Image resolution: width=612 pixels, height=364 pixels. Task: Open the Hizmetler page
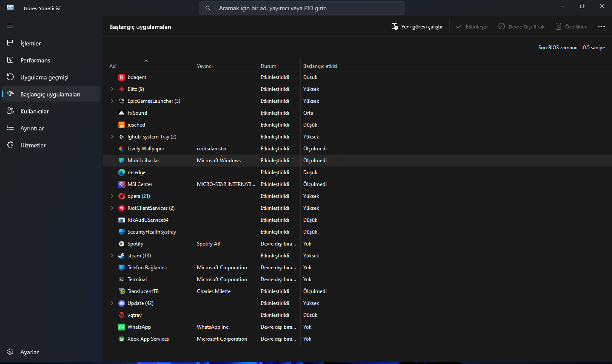point(51,145)
